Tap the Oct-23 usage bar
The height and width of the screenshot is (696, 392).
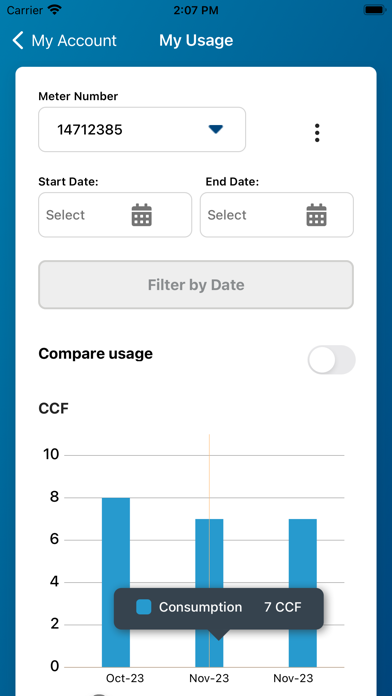(116, 582)
